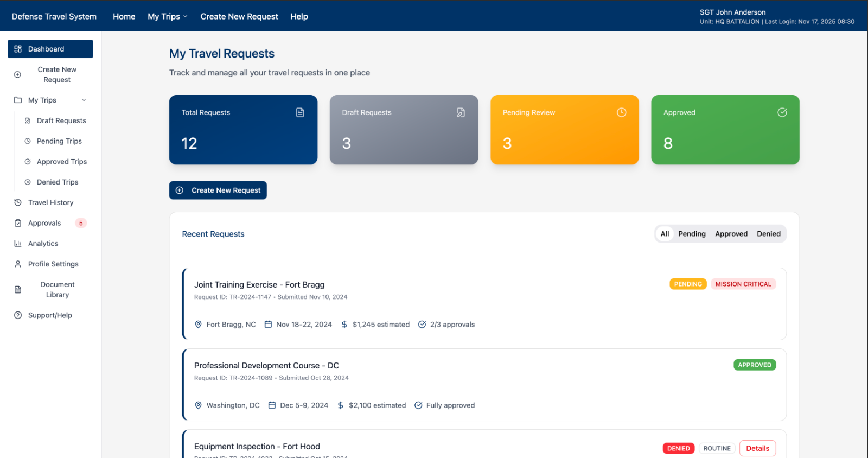Viewport: 868px width, 458px height.
Task: Click the Professional Development Course - DC title
Action: click(x=266, y=366)
